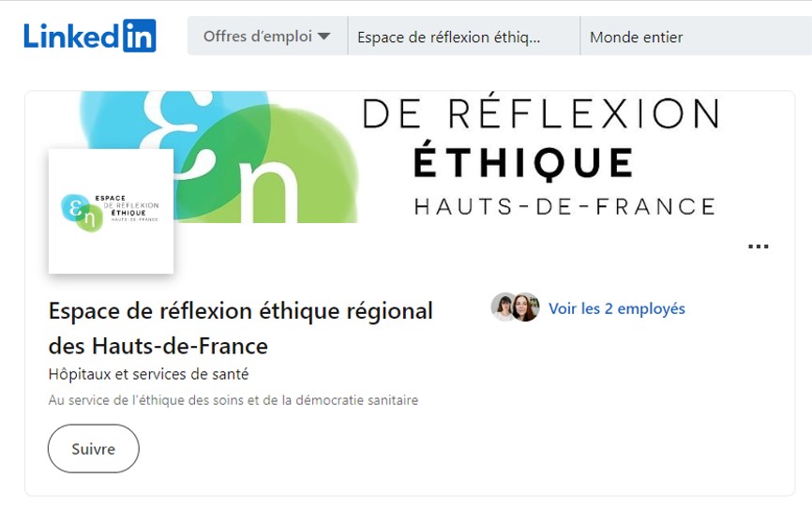Open the Offres d'emploi dropdown

[267, 36]
